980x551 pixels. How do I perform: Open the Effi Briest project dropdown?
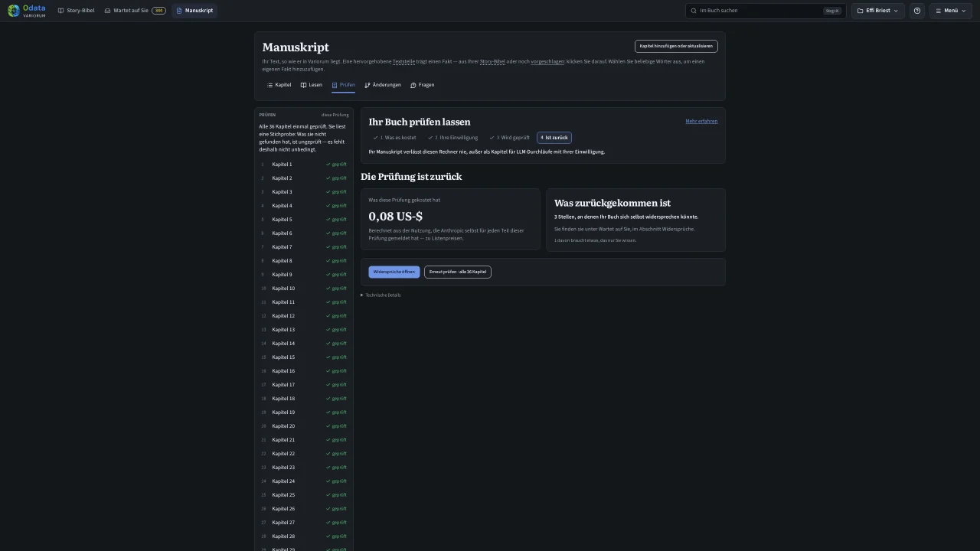[878, 11]
